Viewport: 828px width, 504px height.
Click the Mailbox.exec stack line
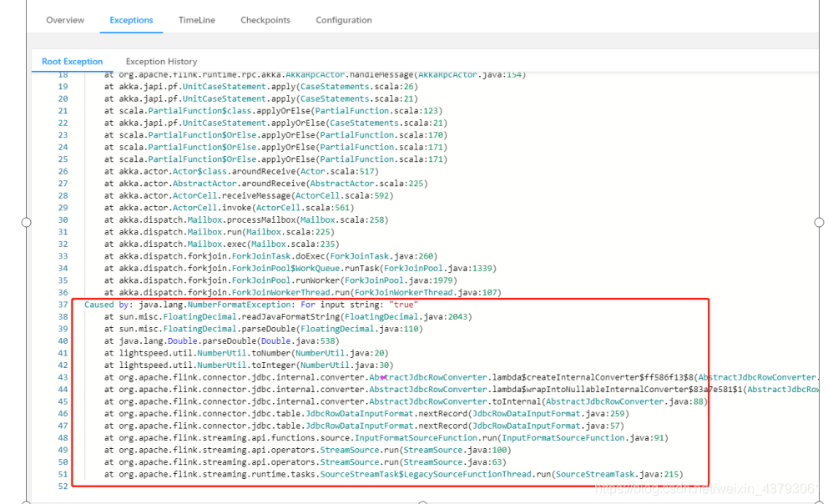pyautogui.click(x=222, y=244)
